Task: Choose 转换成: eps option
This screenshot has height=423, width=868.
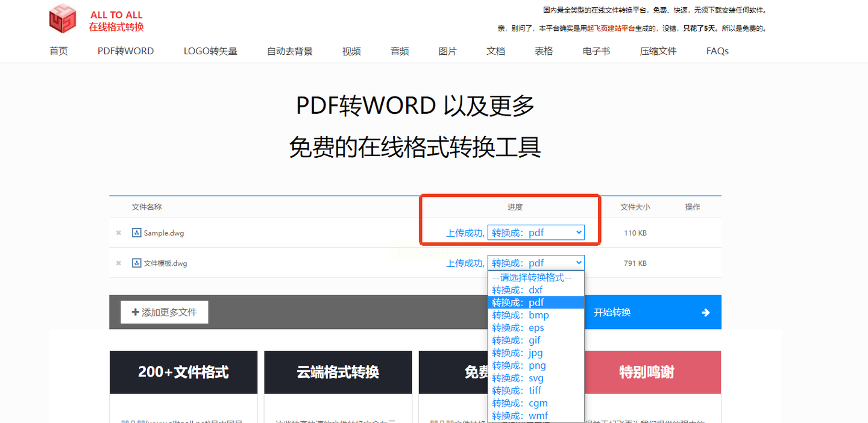Action: click(x=536, y=328)
